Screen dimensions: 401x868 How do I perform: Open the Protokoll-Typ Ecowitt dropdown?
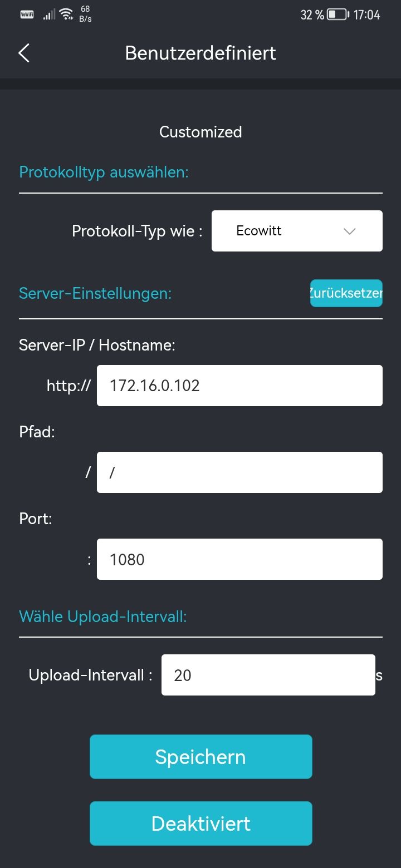pyautogui.click(x=296, y=231)
